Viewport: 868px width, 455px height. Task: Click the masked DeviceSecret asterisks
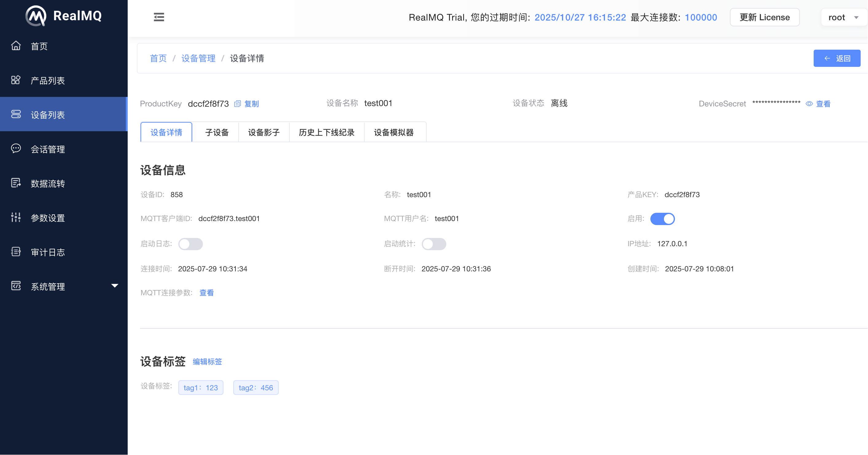tap(776, 103)
